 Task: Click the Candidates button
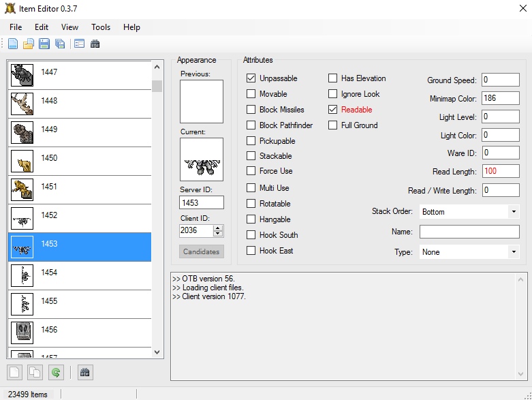[202, 251]
